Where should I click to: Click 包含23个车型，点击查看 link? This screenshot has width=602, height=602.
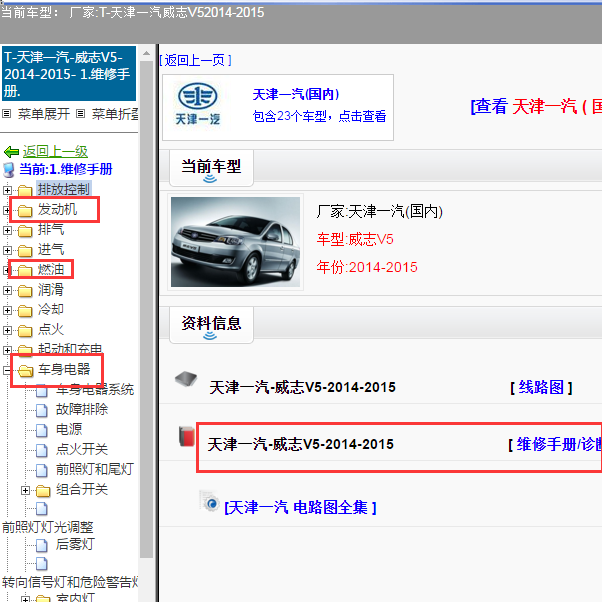click(x=319, y=116)
